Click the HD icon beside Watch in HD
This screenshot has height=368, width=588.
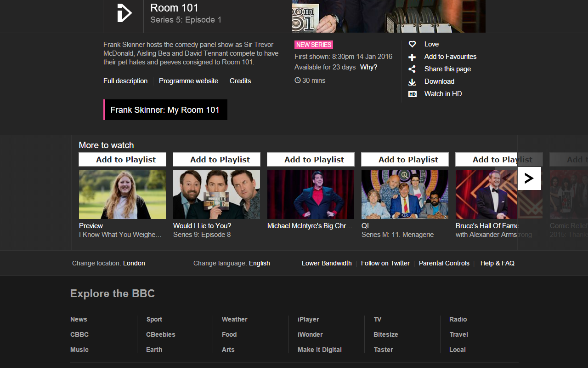(413, 94)
